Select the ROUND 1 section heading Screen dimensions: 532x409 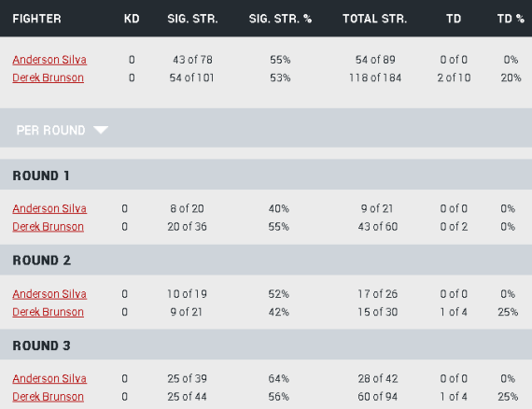pyautogui.click(x=41, y=176)
